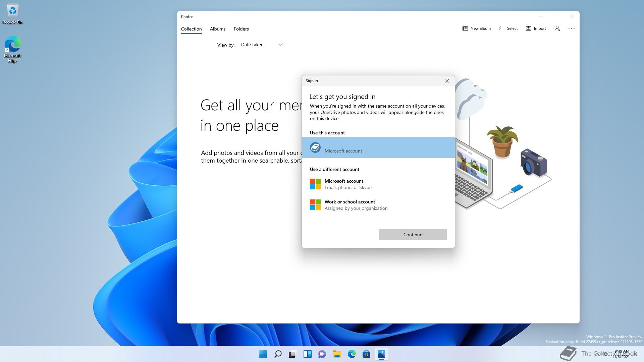644x362 pixels.
Task: Minimize the Photos window
Action: [x=541, y=16]
